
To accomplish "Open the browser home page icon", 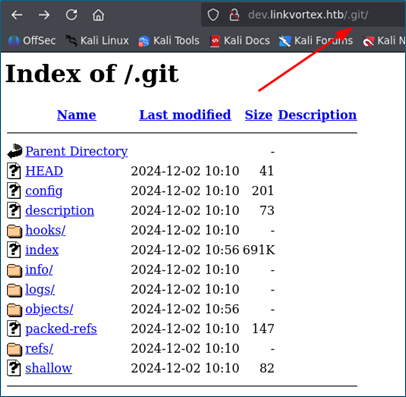I will 98,15.
